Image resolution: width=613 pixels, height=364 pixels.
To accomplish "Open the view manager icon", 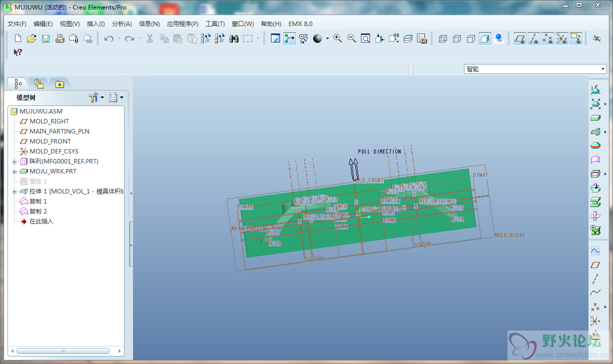I will [421, 38].
